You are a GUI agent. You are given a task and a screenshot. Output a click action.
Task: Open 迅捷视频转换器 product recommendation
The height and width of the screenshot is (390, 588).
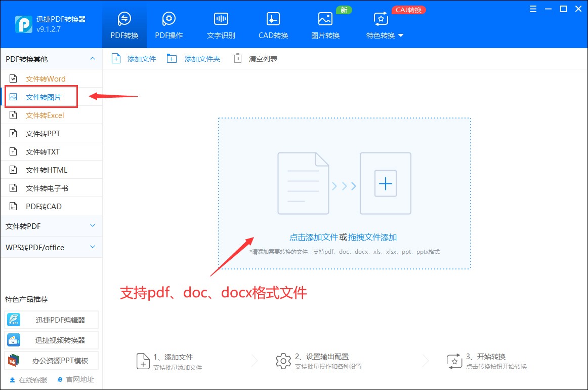[x=52, y=340]
